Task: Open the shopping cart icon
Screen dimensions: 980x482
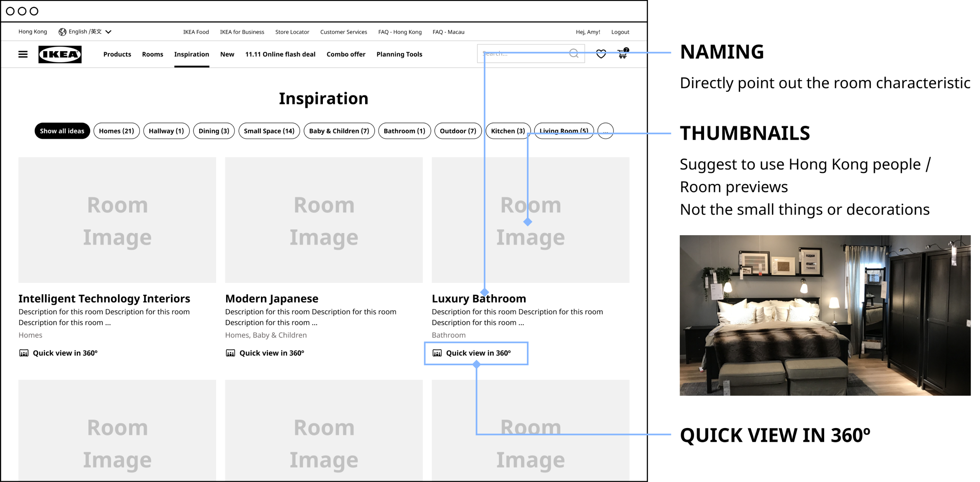Action: pyautogui.click(x=622, y=54)
